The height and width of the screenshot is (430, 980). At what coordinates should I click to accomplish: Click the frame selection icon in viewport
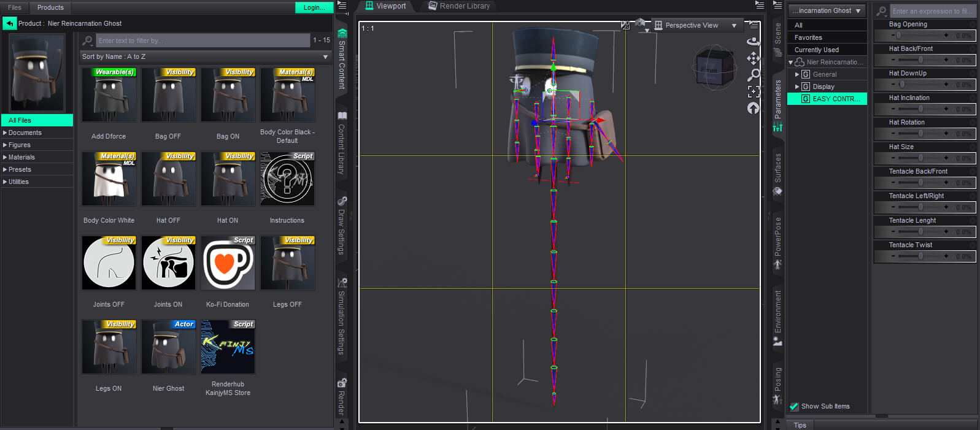pyautogui.click(x=754, y=91)
